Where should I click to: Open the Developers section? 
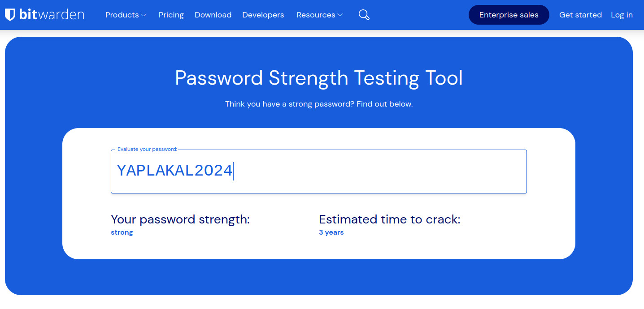click(263, 15)
